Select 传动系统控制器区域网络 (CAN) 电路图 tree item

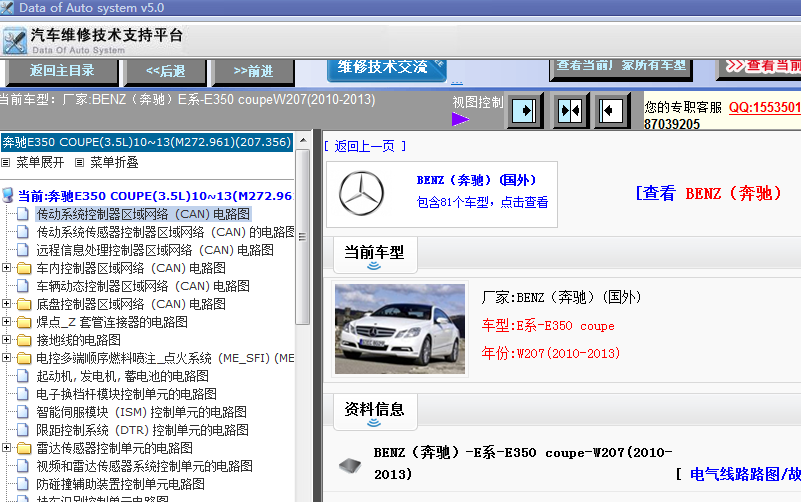tap(143, 214)
